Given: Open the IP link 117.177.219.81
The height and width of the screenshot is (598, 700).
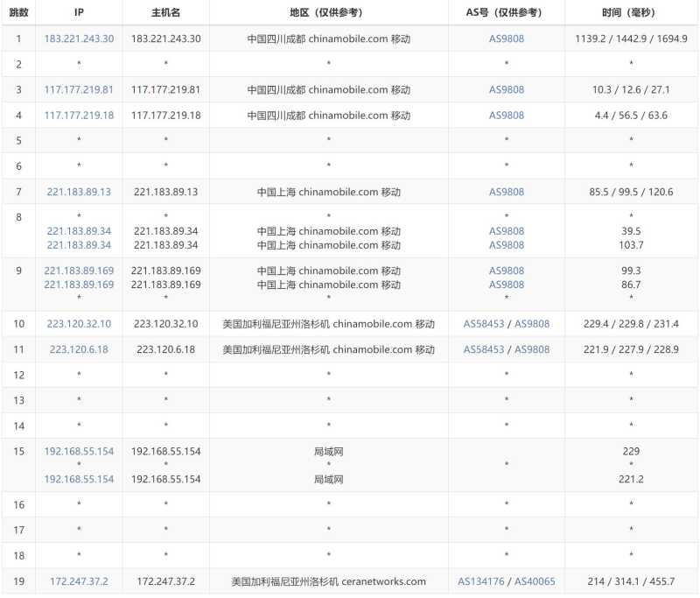Looking at the screenshot, I should coord(79,89).
